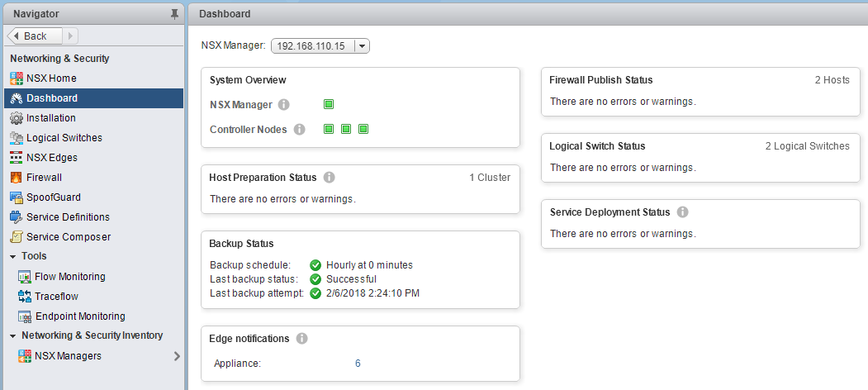
Task: Click the Firewall icon
Action: (16, 178)
